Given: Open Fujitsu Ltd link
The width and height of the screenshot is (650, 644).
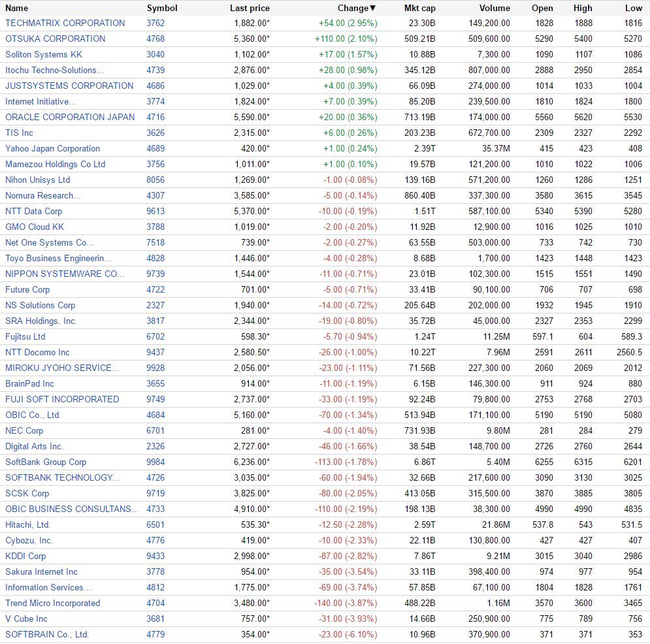Looking at the screenshot, I should point(25,337).
